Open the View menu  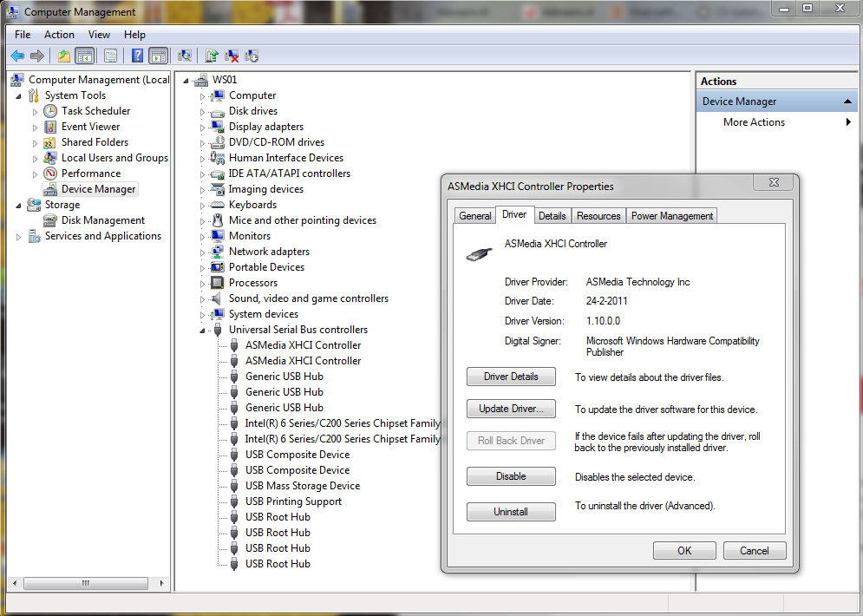pos(99,35)
